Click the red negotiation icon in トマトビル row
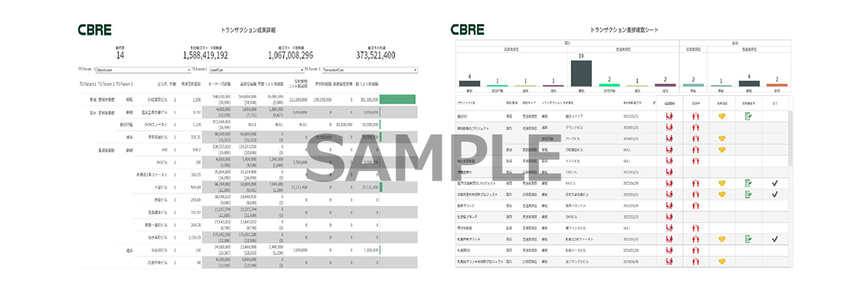The width and height of the screenshot is (868, 289). pyautogui.click(x=695, y=160)
